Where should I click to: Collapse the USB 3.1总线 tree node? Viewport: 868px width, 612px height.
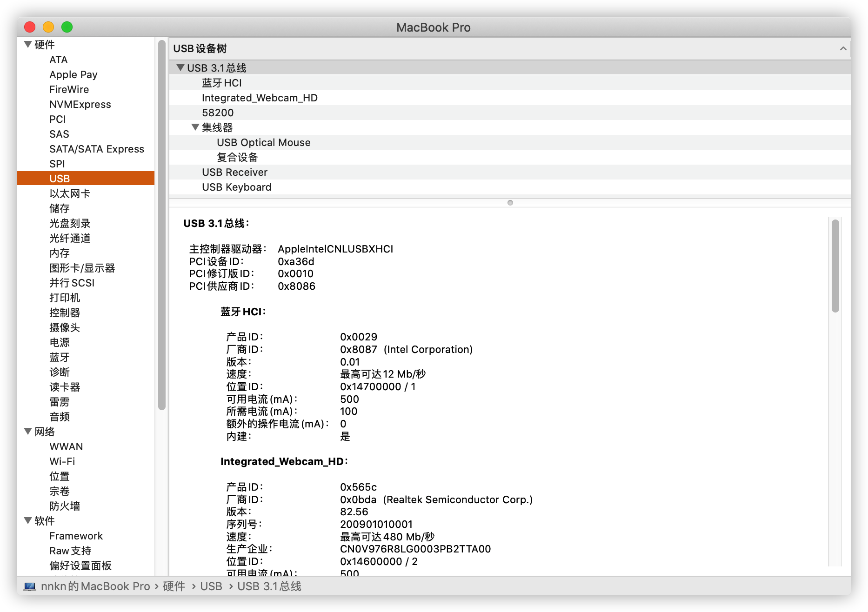[180, 68]
